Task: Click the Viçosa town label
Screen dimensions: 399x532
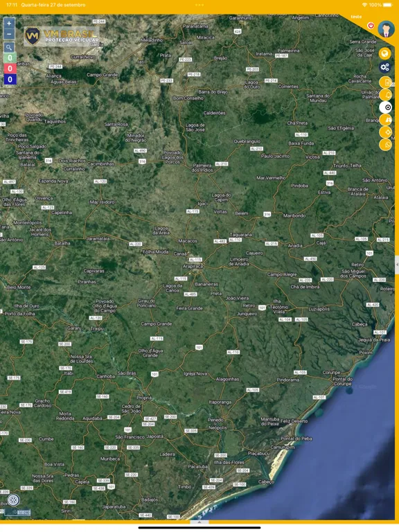Action: pyautogui.click(x=312, y=157)
